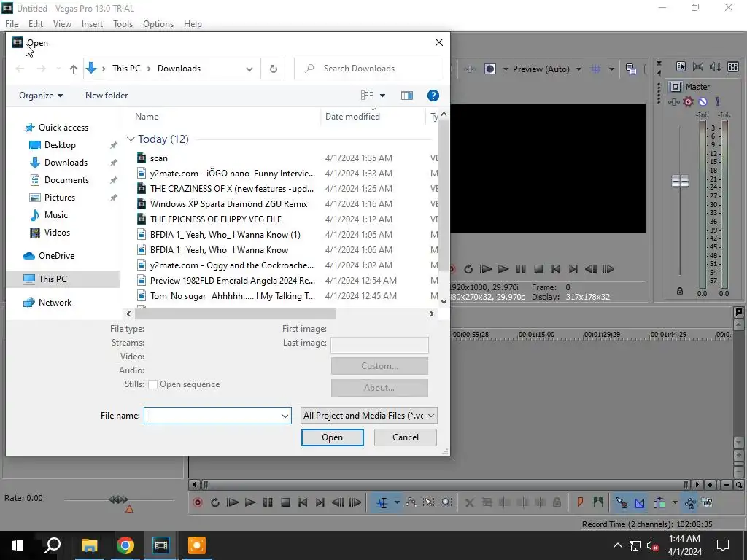Toggle the Overlays grid icon in the preview toolbar
The width and height of the screenshot is (747, 560).
595,69
